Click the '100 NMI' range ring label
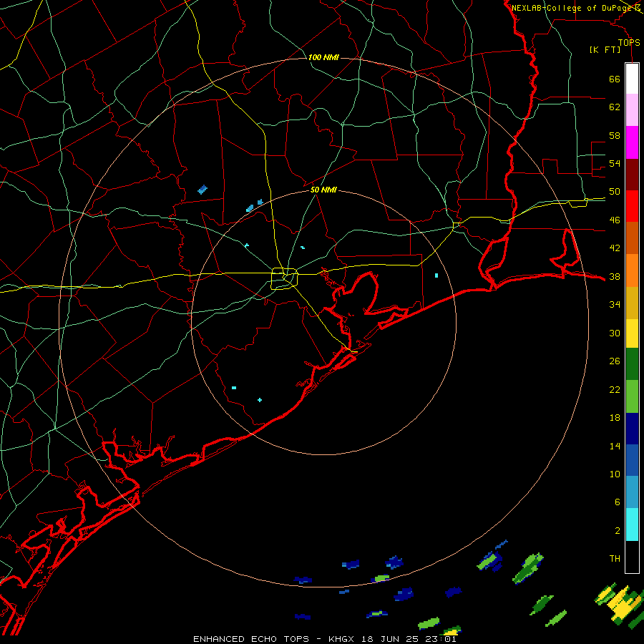The height and width of the screenshot is (644, 644). click(323, 57)
